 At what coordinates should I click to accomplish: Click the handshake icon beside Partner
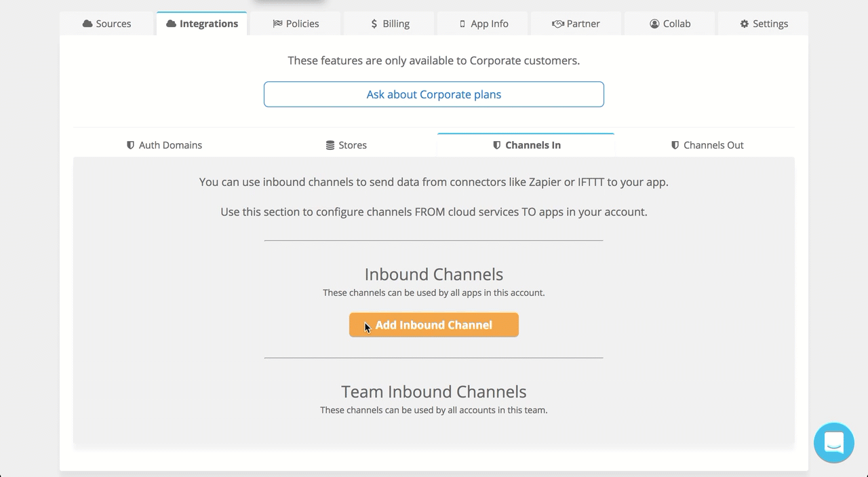[x=558, y=24]
